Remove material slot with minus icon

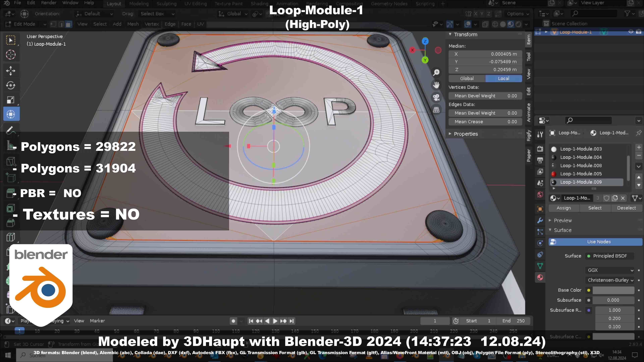(x=639, y=155)
